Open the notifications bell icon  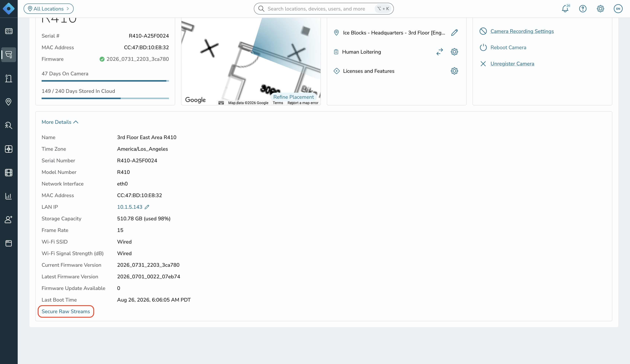tap(565, 9)
